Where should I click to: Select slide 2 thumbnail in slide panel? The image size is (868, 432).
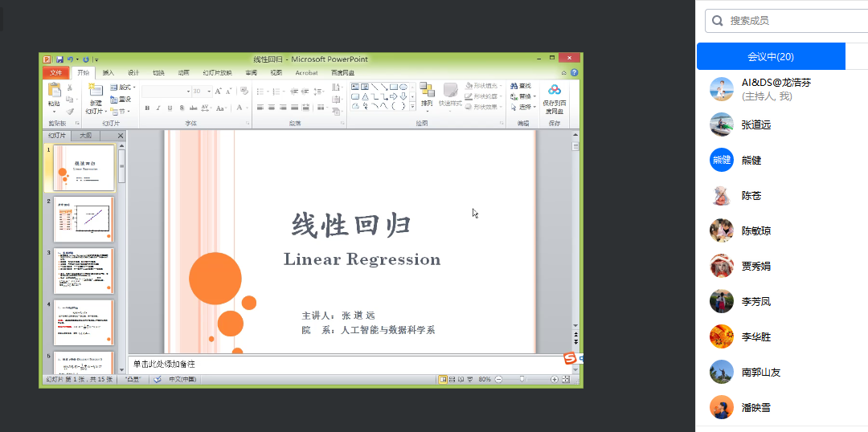pos(84,218)
